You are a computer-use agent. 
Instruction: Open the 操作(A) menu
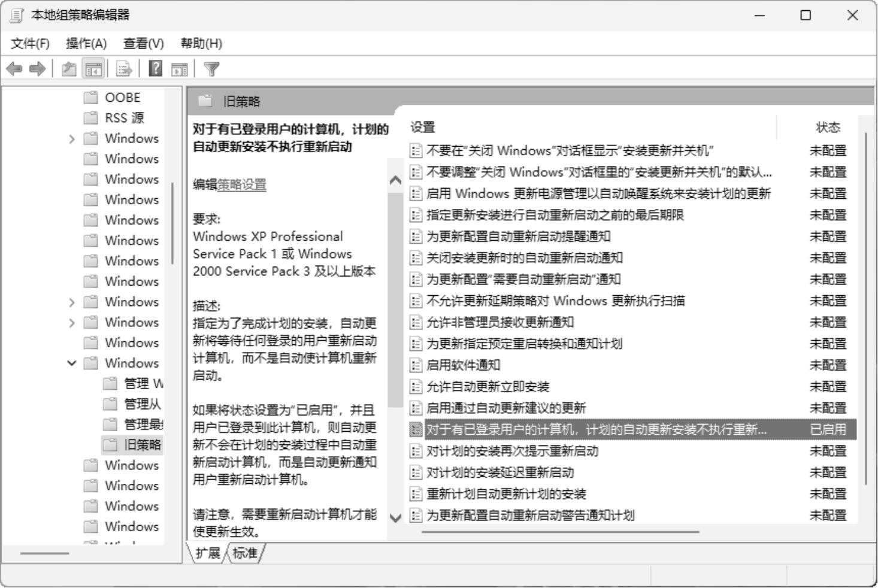86,43
